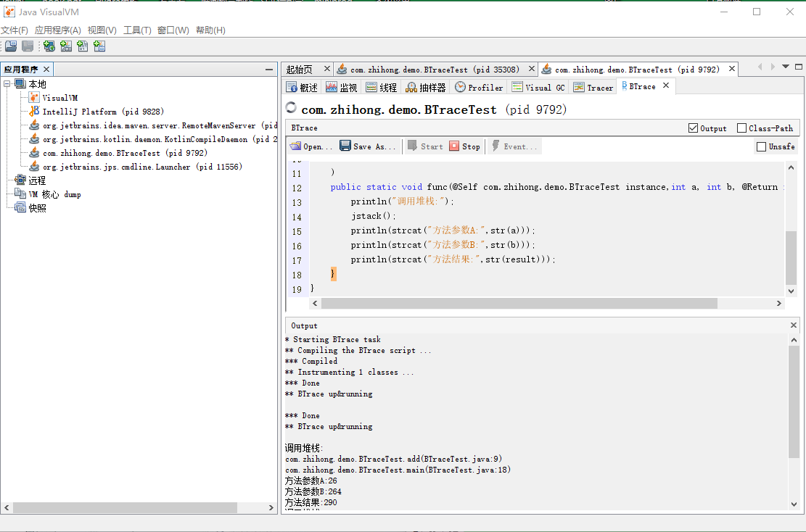Open the 工具(T) menu
This screenshot has height=532, width=806.
pos(137,30)
